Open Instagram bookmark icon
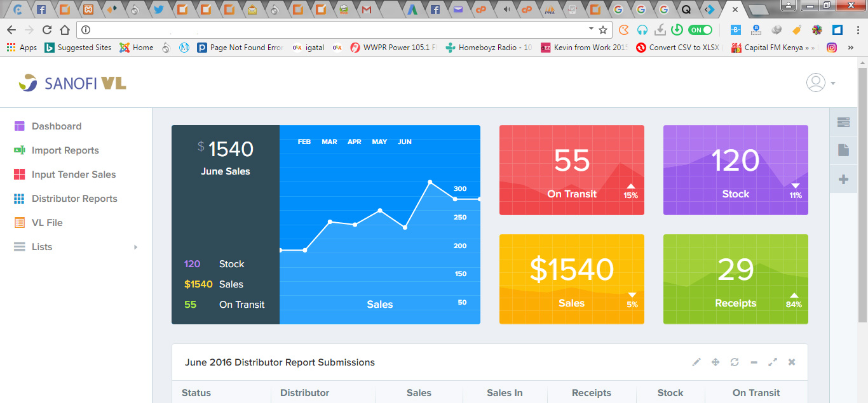The image size is (868, 403). pyautogui.click(x=831, y=47)
